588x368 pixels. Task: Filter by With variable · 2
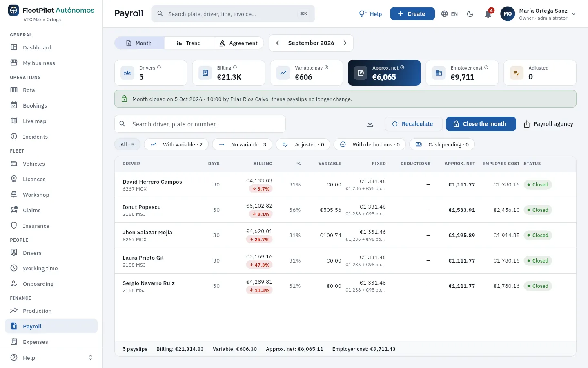coord(176,144)
